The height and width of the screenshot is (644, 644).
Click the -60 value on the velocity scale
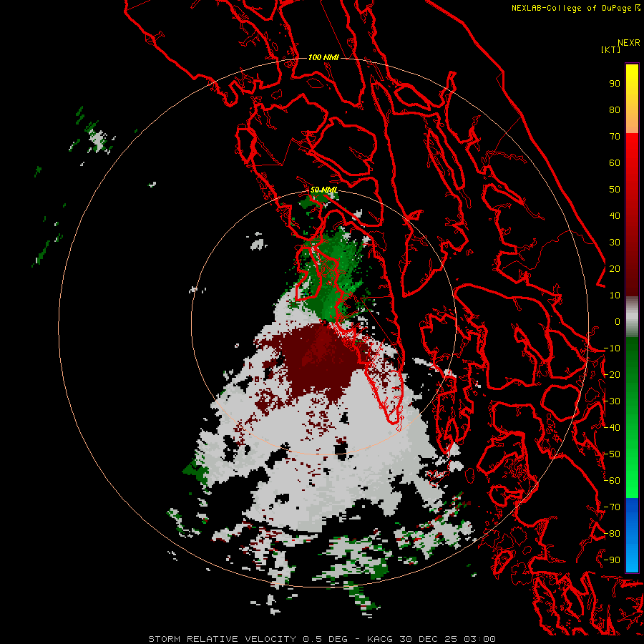click(x=612, y=481)
